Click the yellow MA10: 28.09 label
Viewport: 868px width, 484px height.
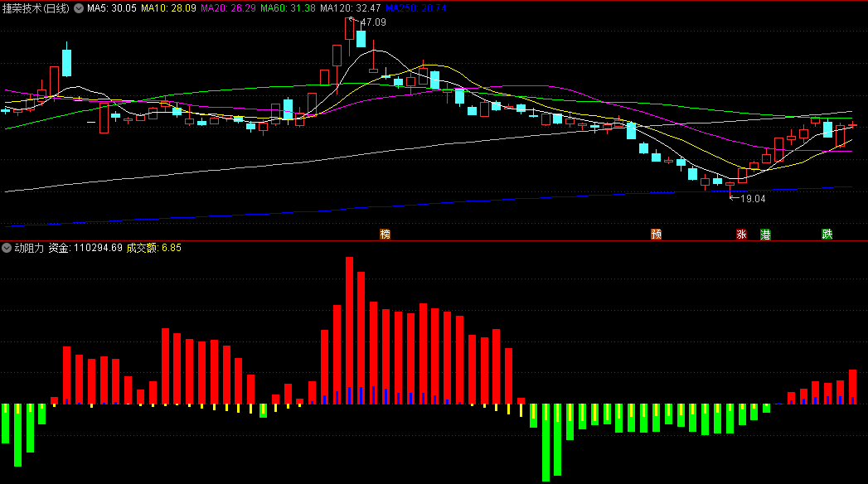168,8
